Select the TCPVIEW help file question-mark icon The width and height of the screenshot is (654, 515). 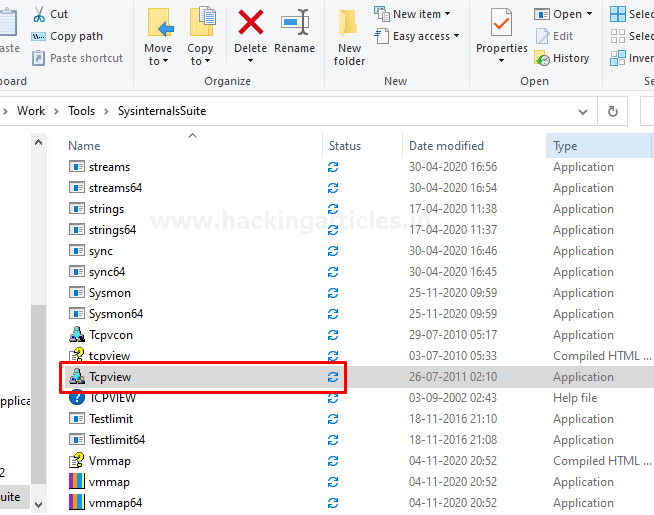tap(77, 397)
